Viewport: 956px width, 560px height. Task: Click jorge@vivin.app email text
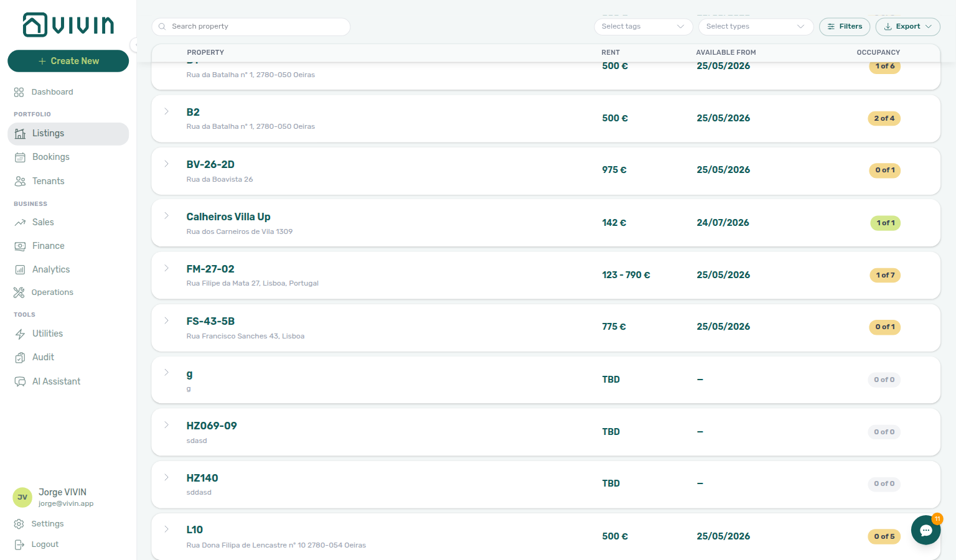click(x=66, y=504)
